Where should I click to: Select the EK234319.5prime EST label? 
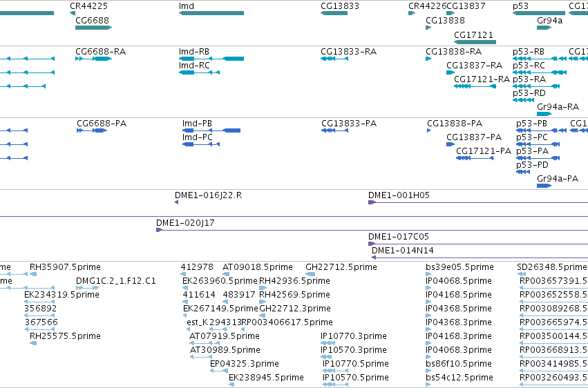[x=61, y=295]
